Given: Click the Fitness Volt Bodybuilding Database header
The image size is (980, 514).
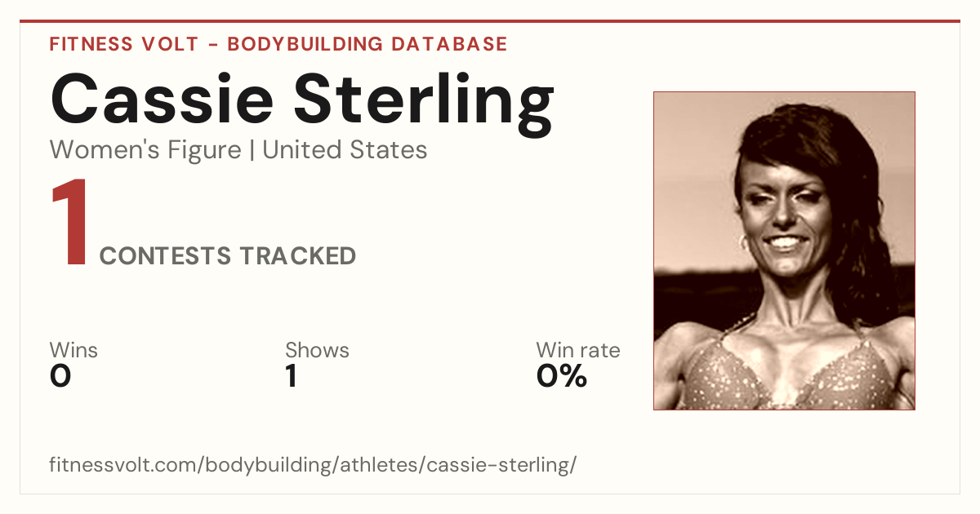Looking at the screenshot, I should click(x=278, y=44).
